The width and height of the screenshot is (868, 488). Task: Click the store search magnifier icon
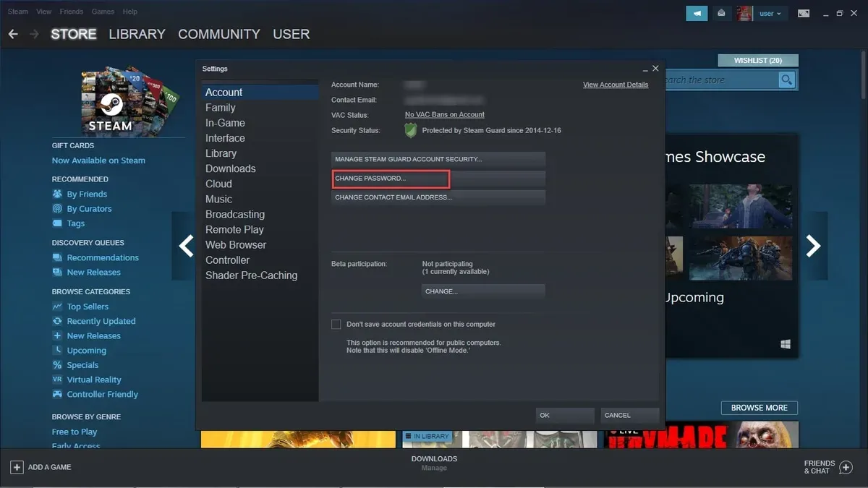click(x=786, y=80)
